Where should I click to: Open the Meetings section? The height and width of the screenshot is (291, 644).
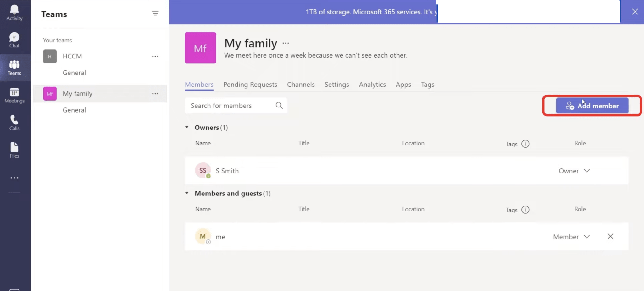(x=14, y=95)
